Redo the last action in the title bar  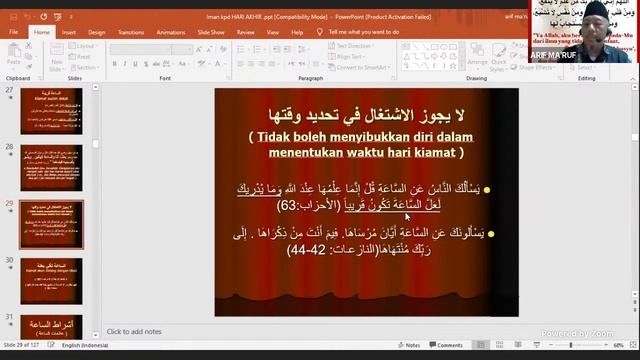(x=44, y=17)
